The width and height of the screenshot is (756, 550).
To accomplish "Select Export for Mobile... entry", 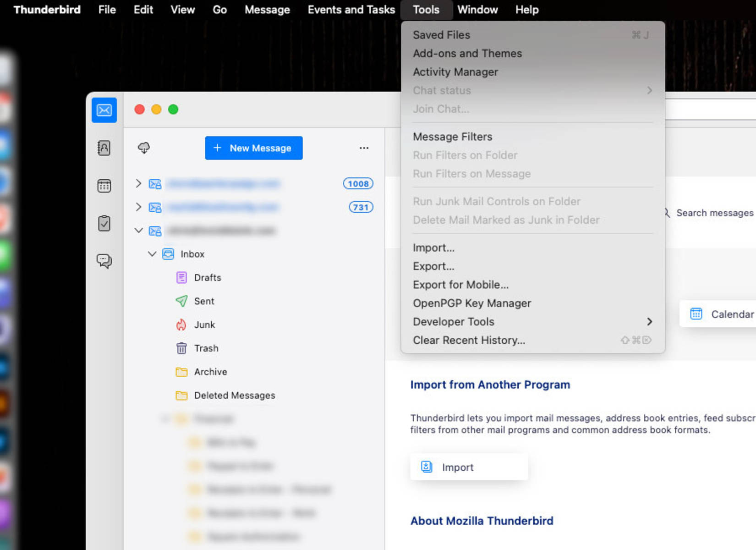I will (533, 285).
